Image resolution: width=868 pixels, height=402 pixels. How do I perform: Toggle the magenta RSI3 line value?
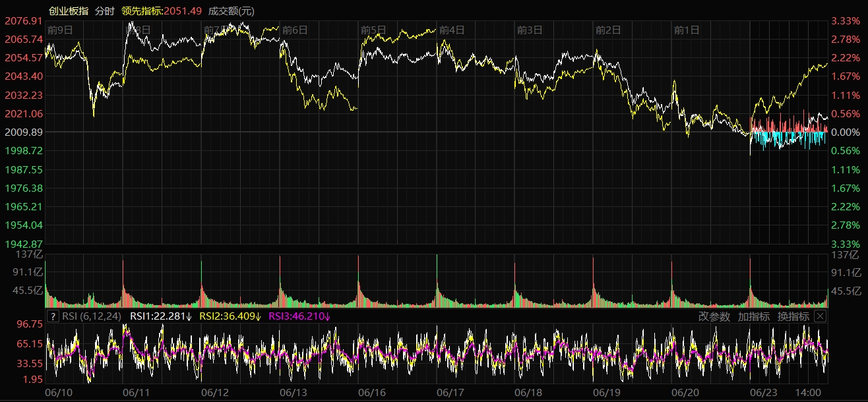299,316
